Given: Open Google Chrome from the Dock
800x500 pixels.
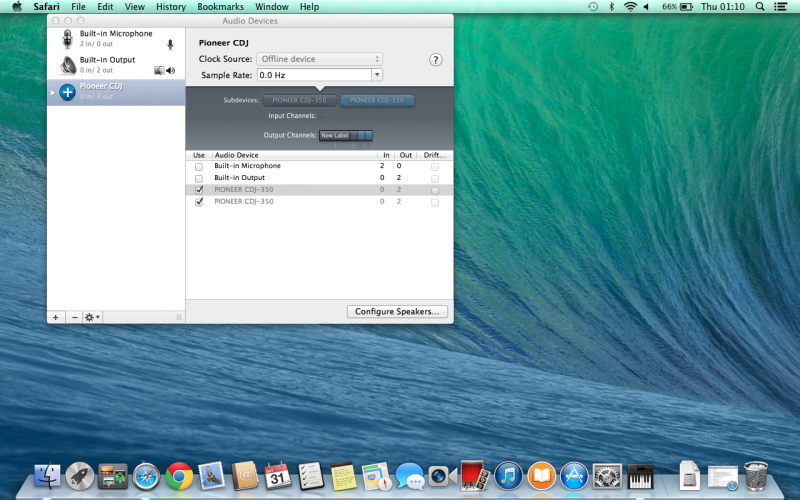Looking at the screenshot, I should pyautogui.click(x=179, y=475).
